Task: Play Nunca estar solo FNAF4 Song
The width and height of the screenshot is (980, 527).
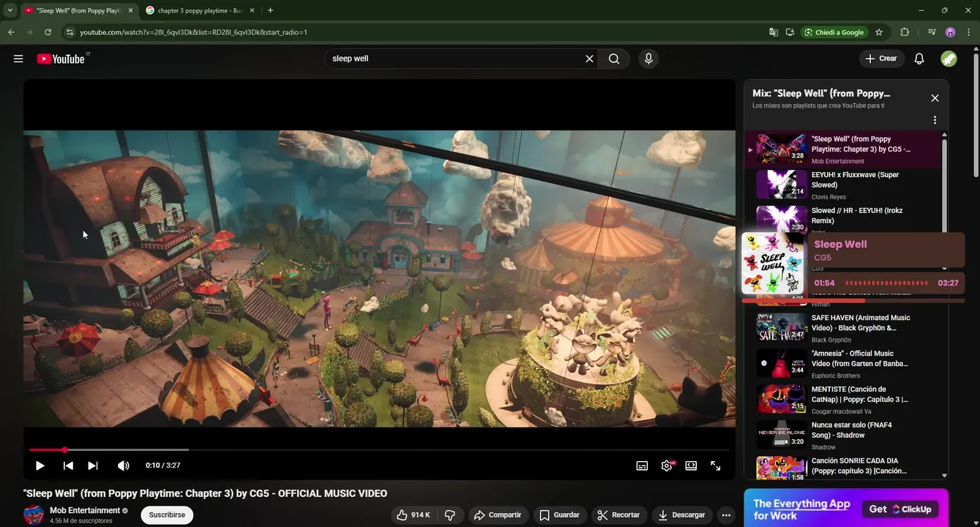Action: pos(843,436)
